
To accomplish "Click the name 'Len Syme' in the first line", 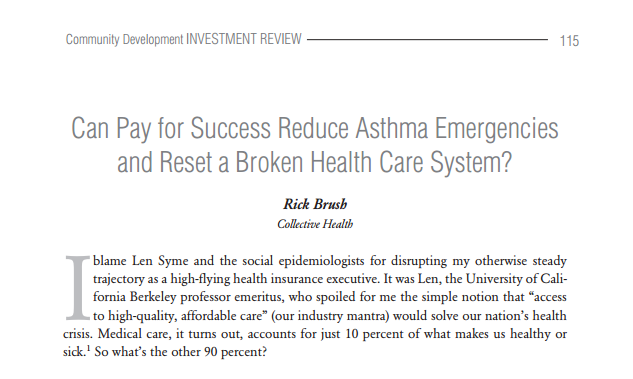I will (160, 261).
